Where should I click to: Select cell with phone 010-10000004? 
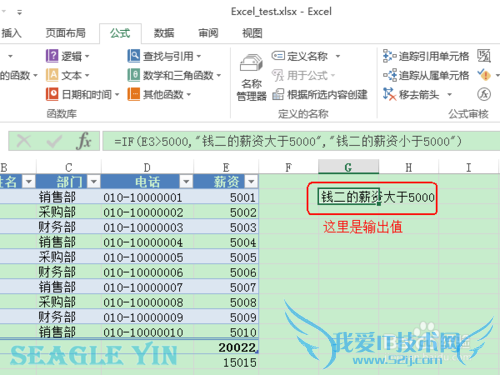(147, 242)
